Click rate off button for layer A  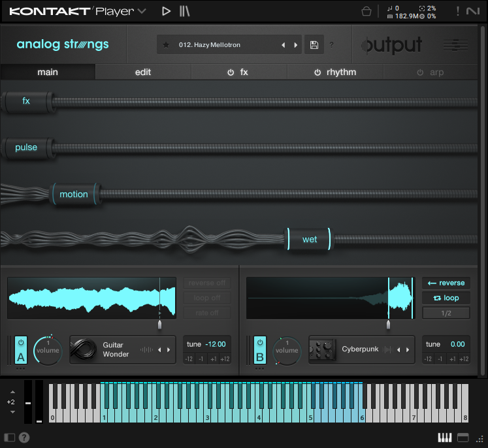tap(207, 313)
